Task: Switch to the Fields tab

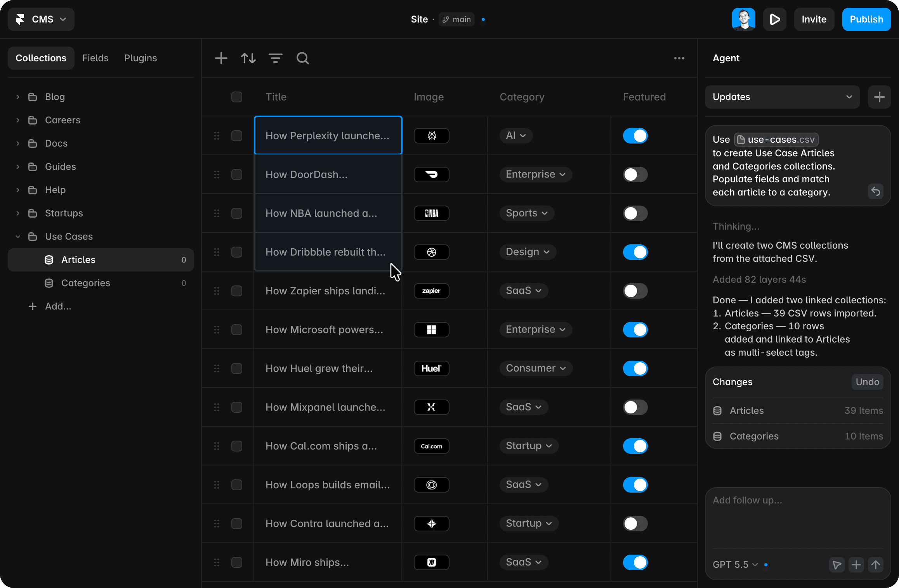Action: [95, 58]
